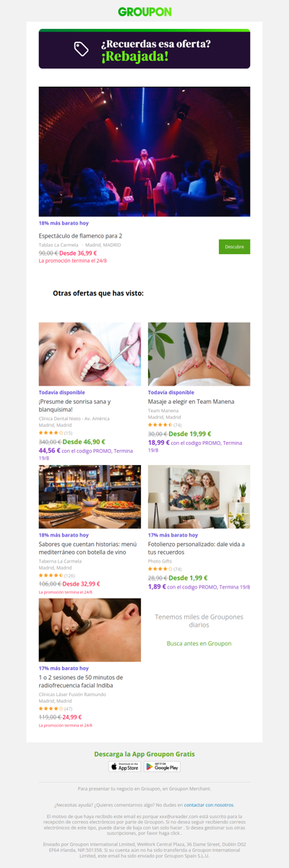Click 'Busca antes en Groupon' link
Screen dimensions: 289x868
(x=199, y=643)
